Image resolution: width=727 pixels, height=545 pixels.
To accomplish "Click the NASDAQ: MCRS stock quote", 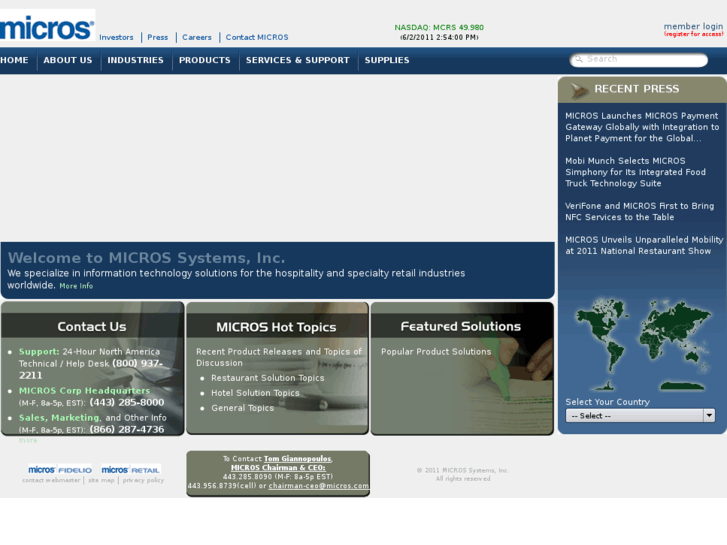I will click(x=439, y=27).
